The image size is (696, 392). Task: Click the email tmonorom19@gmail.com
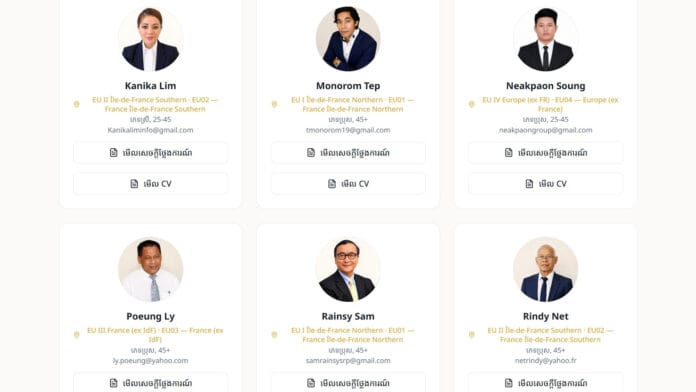pos(348,130)
